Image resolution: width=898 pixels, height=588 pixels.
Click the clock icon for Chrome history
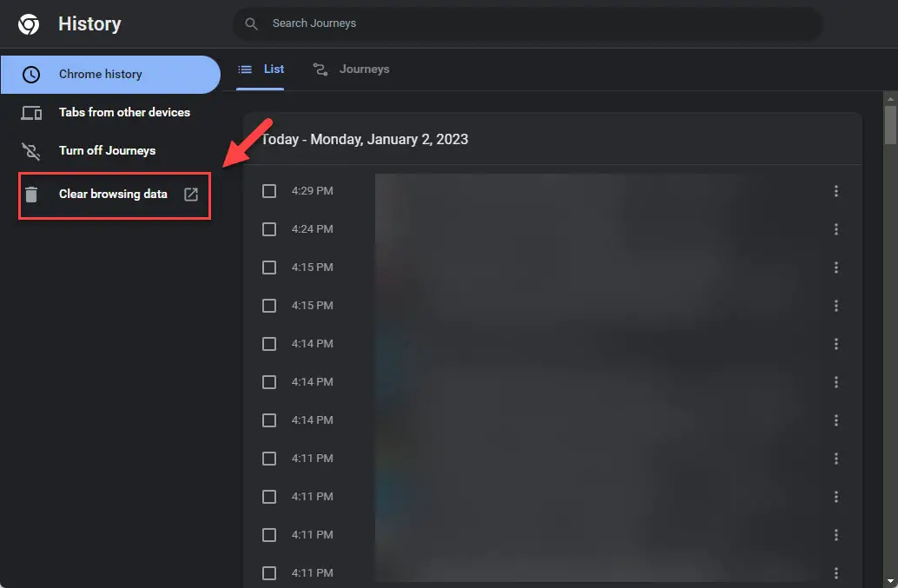coord(31,75)
